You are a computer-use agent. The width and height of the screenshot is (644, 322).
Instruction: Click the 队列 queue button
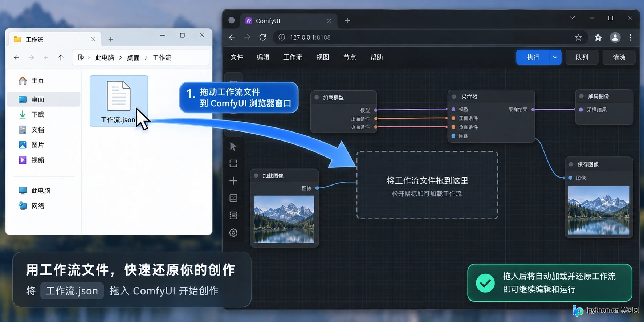coord(582,57)
